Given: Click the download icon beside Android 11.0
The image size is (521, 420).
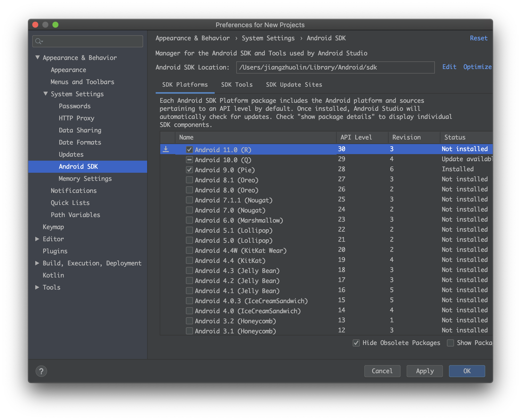Looking at the screenshot, I should pyautogui.click(x=166, y=149).
